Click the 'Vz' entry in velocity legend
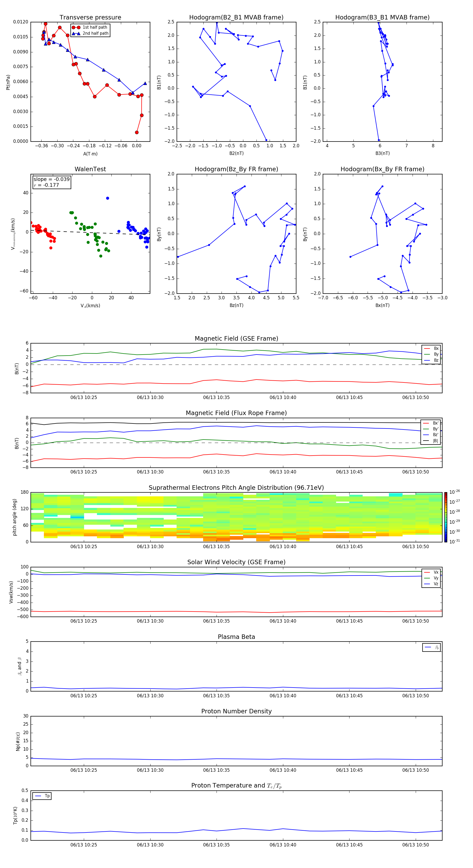Screen dimensions: 473x868 (431, 584)
